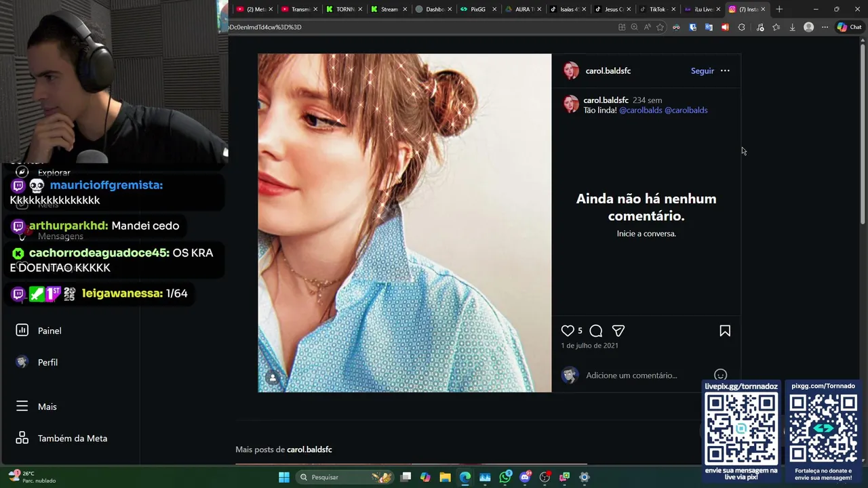Open carol.baldsfc username in post header
868x488 pixels.
(x=608, y=70)
